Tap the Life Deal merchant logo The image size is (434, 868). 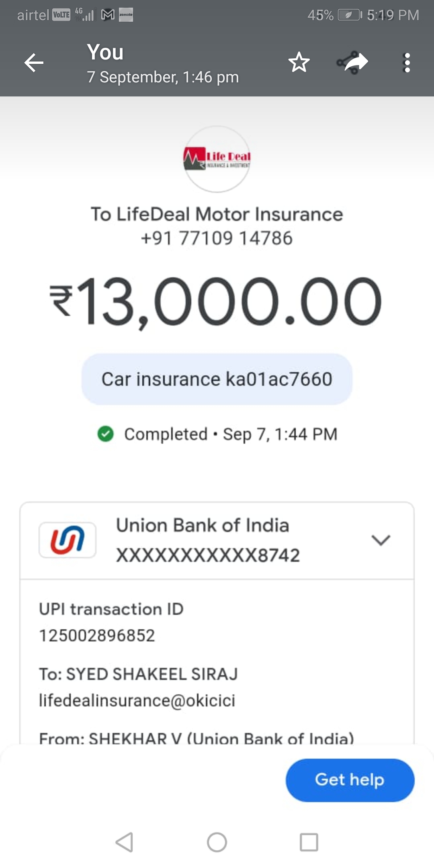pyautogui.click(x=217, y=159)
